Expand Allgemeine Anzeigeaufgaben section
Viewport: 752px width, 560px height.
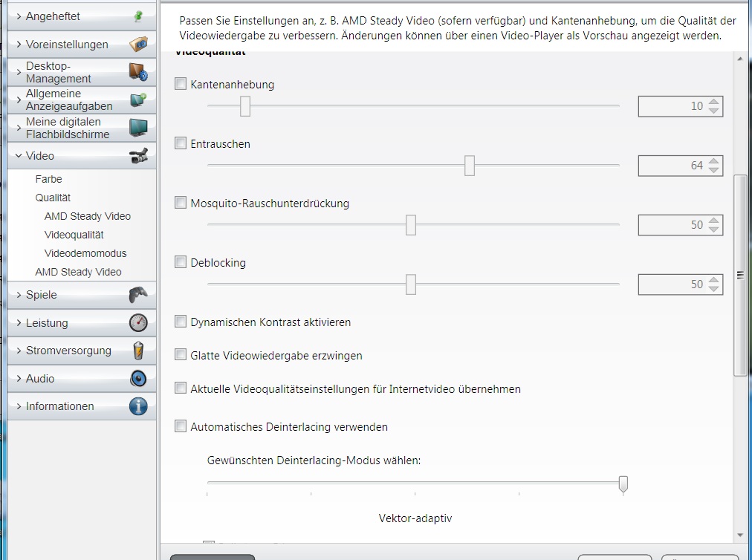(x=19, y=100)
